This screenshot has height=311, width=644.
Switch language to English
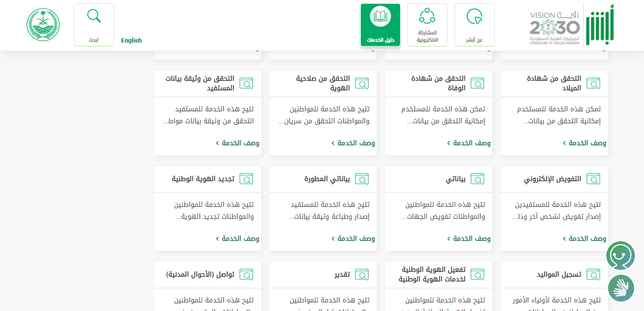click(x=131, y=41)
